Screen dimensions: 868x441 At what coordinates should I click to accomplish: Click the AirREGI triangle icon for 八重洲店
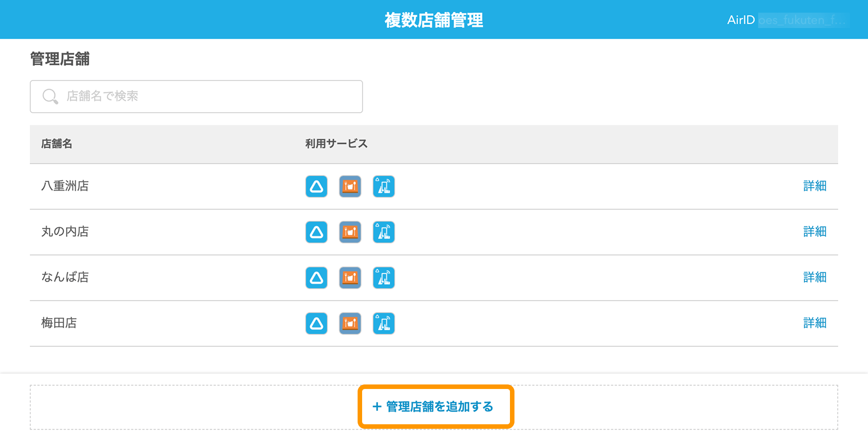point(316,186)
